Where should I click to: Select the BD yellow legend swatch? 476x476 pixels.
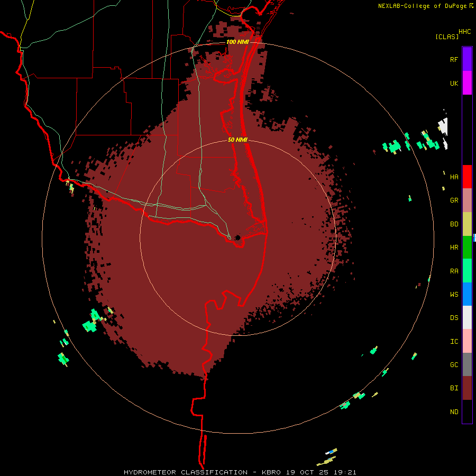[467, 224]
